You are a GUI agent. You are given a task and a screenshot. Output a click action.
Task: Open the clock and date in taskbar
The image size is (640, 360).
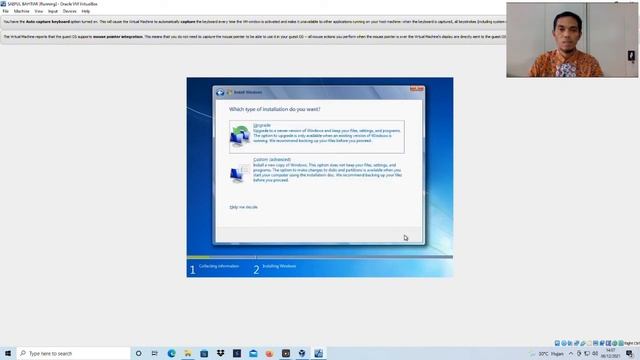pyautogui.click(x=611, y=353)
